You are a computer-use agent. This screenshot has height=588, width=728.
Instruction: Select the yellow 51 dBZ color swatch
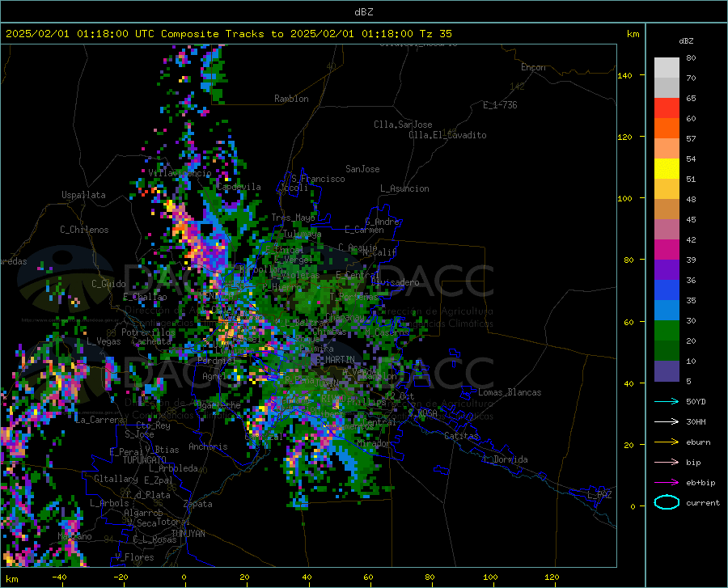tap(667, 169)
